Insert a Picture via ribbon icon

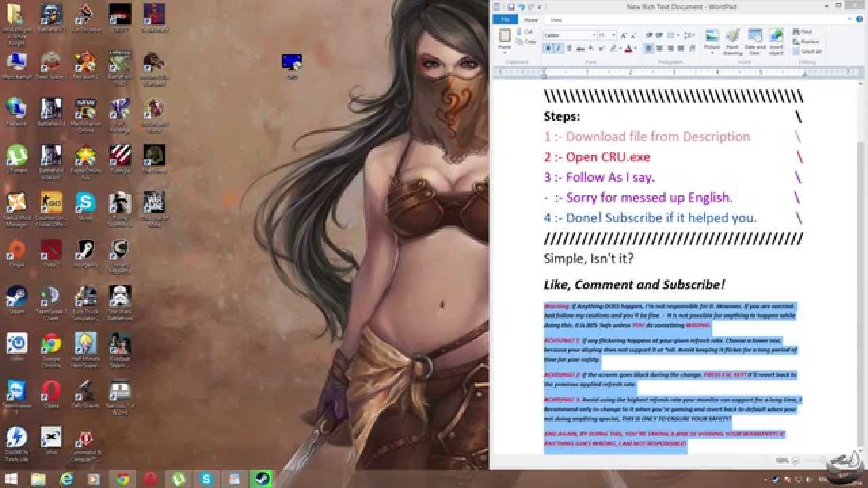712,35
